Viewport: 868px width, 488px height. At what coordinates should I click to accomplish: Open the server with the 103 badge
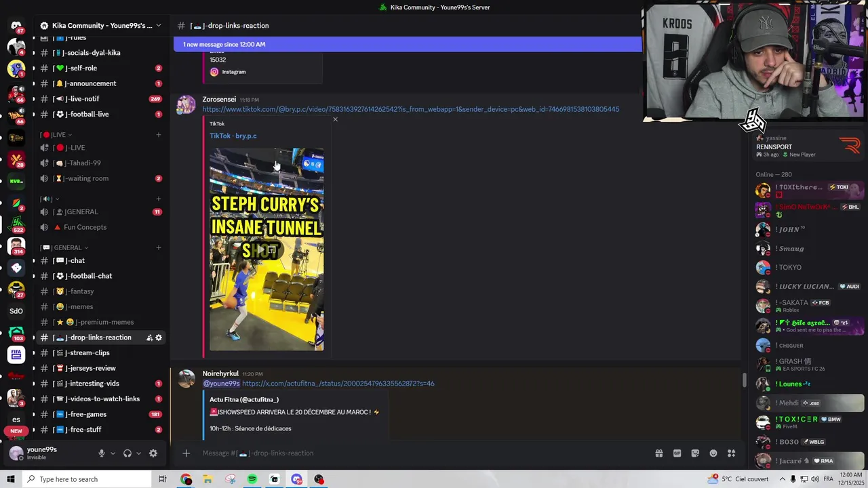(16, 333)
